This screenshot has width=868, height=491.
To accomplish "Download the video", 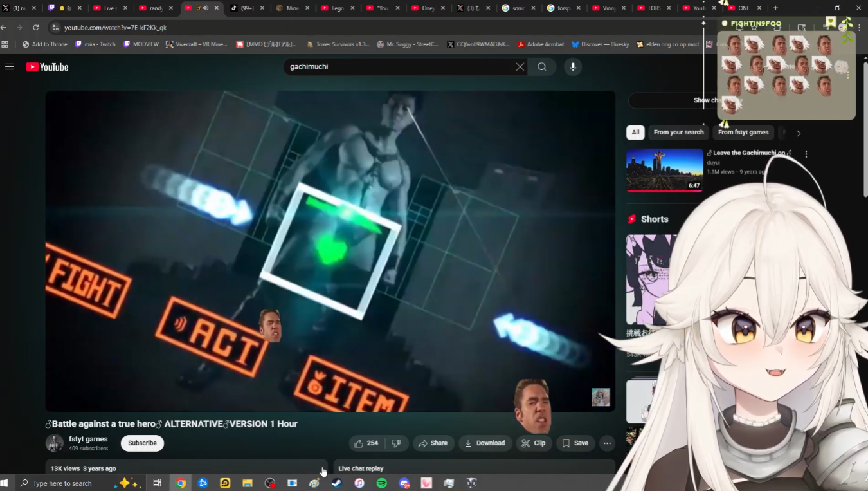I will [x=485, y=443].
